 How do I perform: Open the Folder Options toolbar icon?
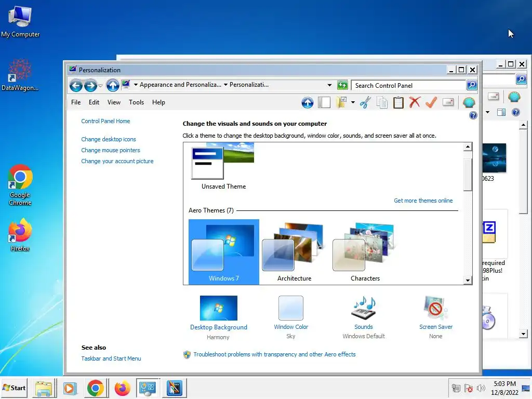[341, 102]
